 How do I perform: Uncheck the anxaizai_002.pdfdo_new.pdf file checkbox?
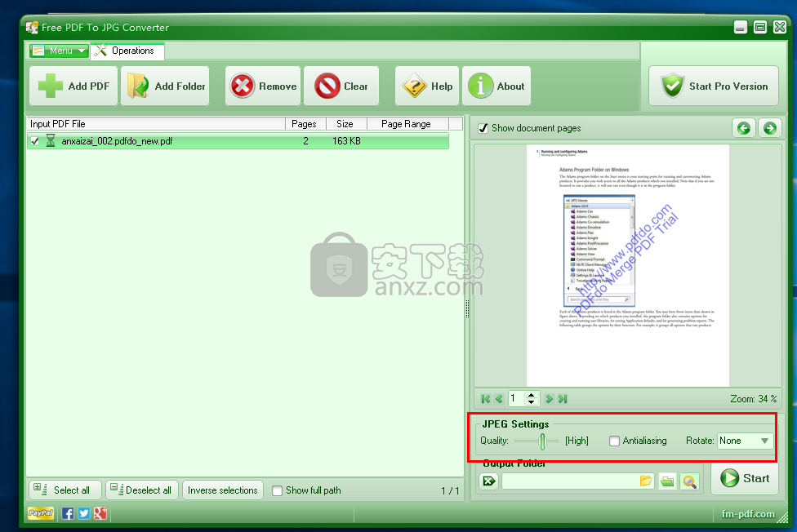coord(34,141)
